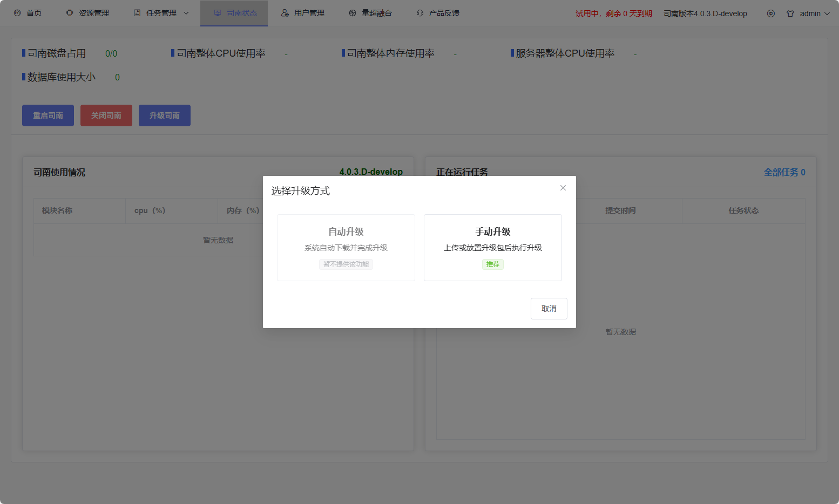
Task: Open the admin user dropdown arrow
Action: (827, 13)
